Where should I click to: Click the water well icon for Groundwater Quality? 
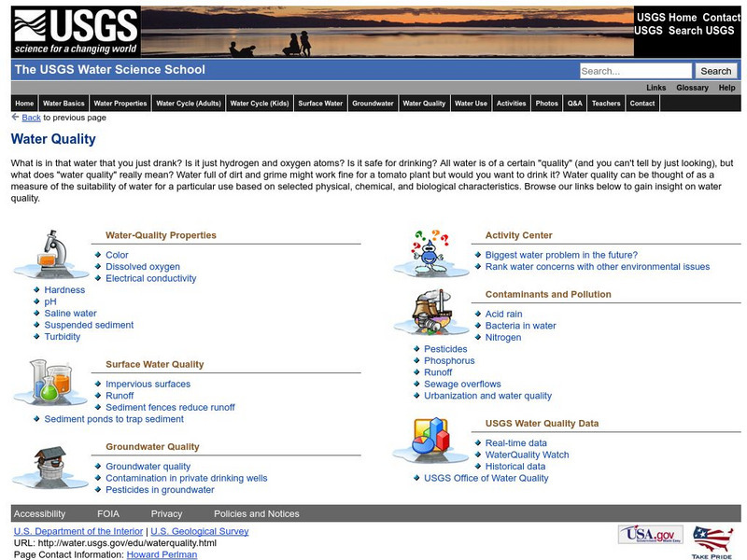pos(50,467)
